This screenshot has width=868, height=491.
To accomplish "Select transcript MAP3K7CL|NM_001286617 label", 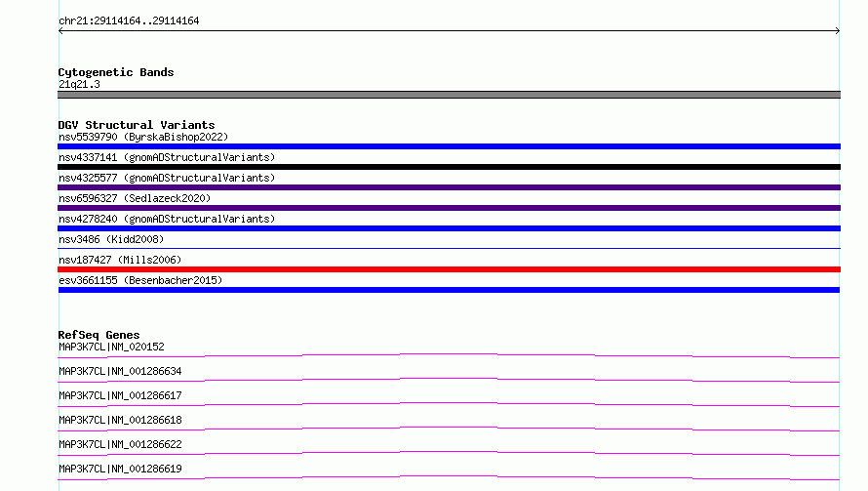I will 120,395.
